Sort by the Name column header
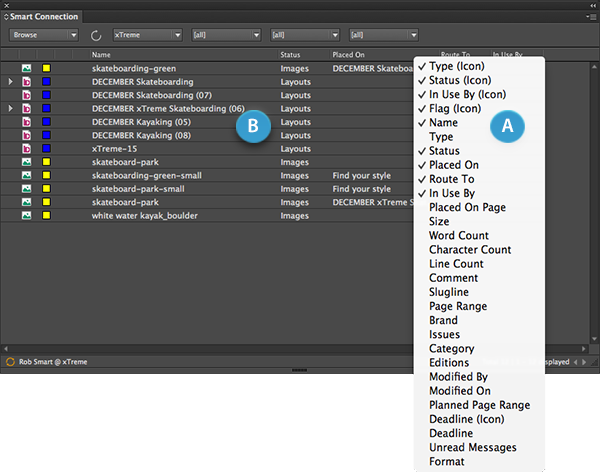 point(184,55)
